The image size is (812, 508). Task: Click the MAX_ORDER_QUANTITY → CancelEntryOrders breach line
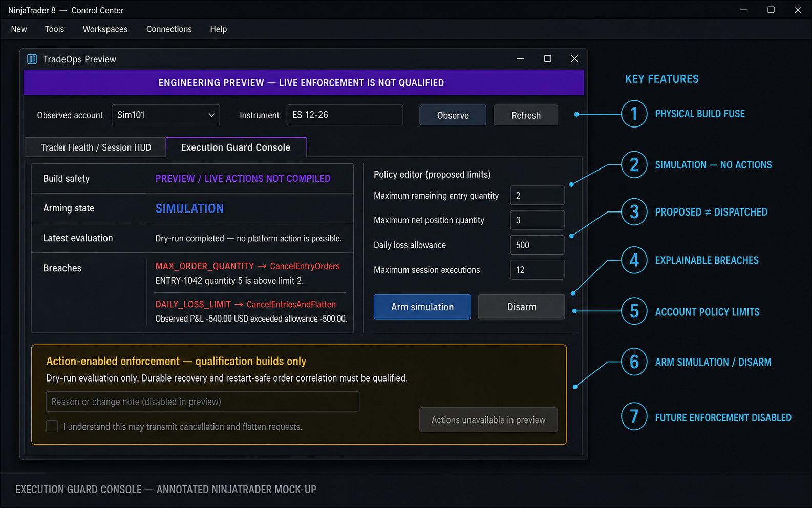247,266
